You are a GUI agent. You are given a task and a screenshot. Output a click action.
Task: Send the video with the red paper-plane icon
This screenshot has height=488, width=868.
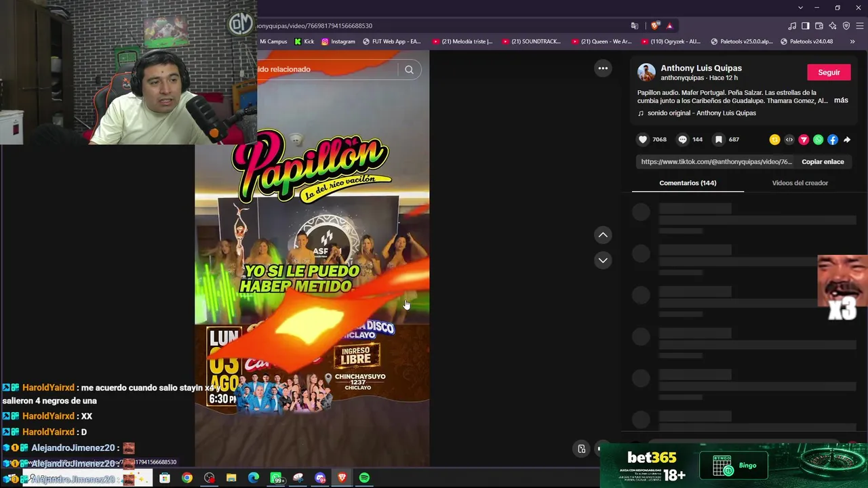804,140
